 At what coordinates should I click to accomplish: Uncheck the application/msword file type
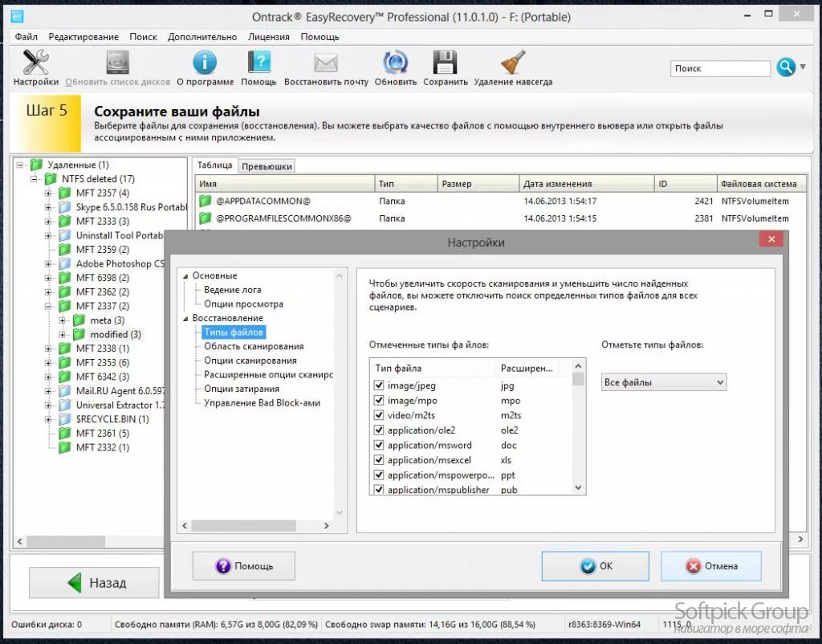click(x=379, y=445)
